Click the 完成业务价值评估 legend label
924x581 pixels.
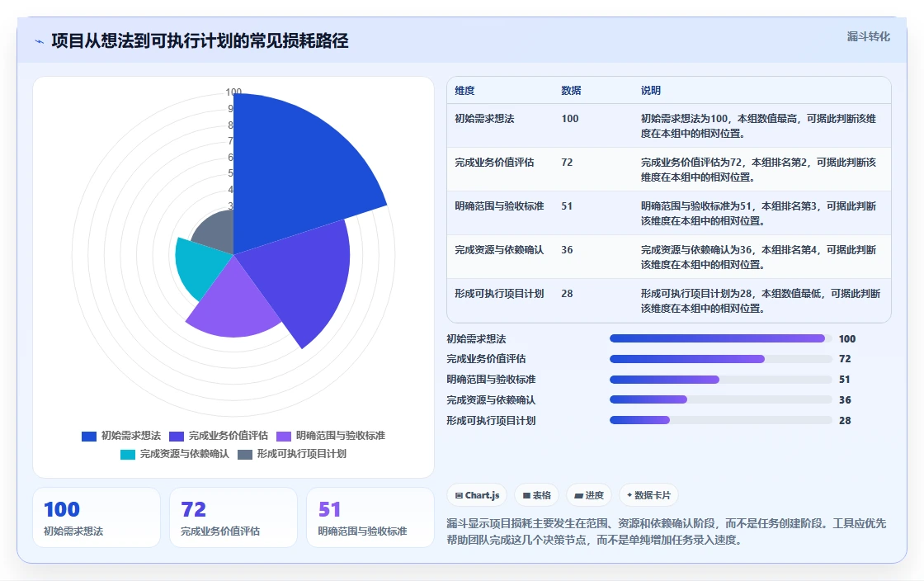[x=229, y=436]
